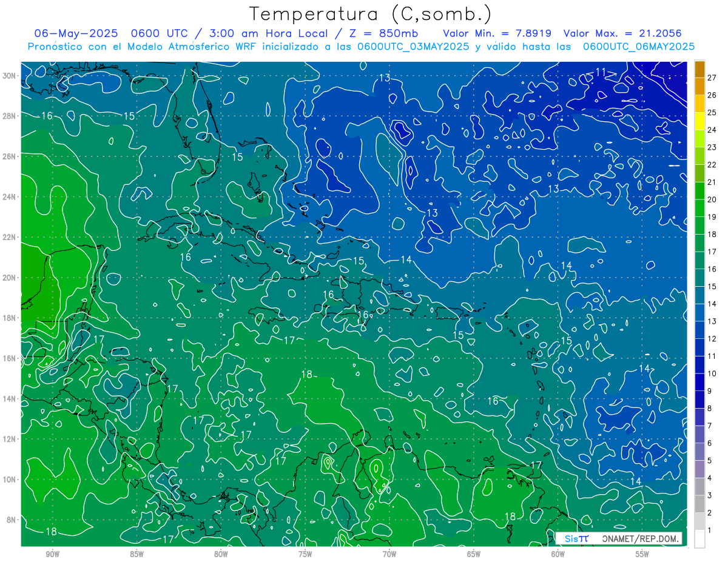This screenshot has width=728, height=562.
Task: Click the 16N latitude axis label
Action: click(9, 358)
